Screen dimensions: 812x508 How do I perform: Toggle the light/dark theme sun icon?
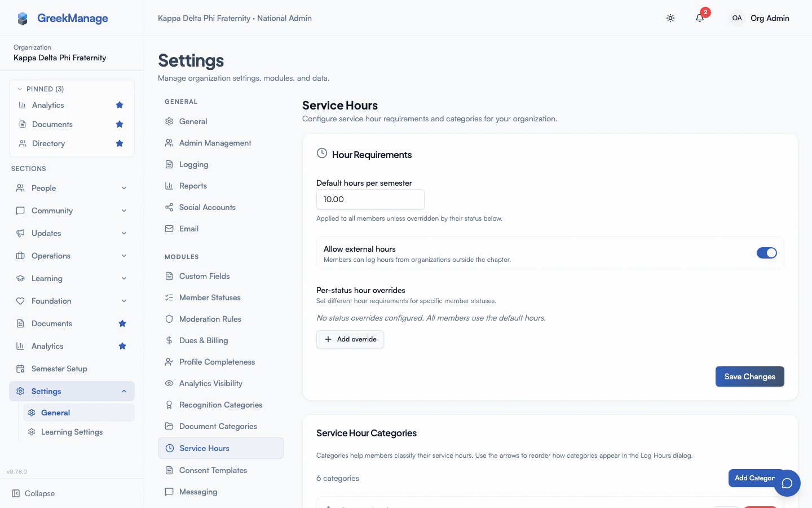tap(670, 18)
